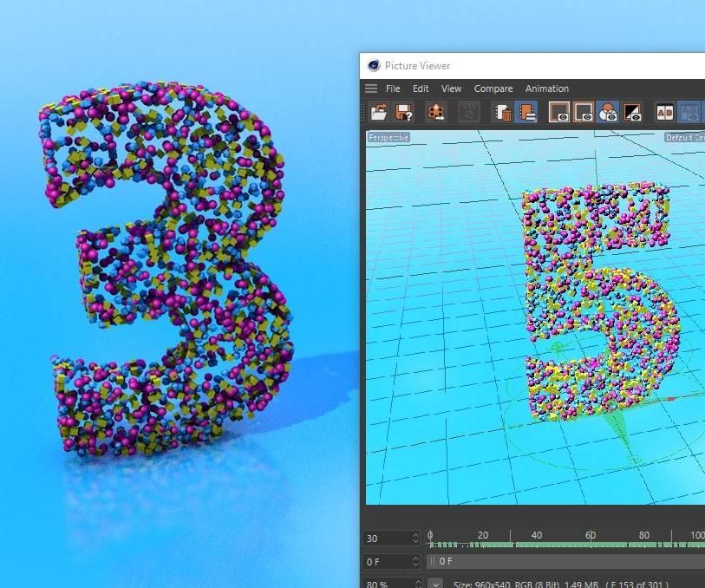Open the Animation menu
Screen dimensions: 705x588
click(546, 88)
